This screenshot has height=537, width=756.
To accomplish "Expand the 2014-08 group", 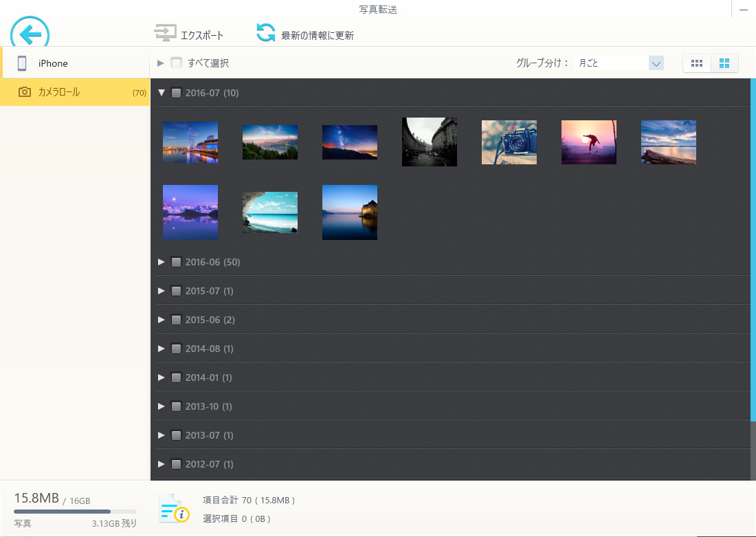I will point(162,349).
